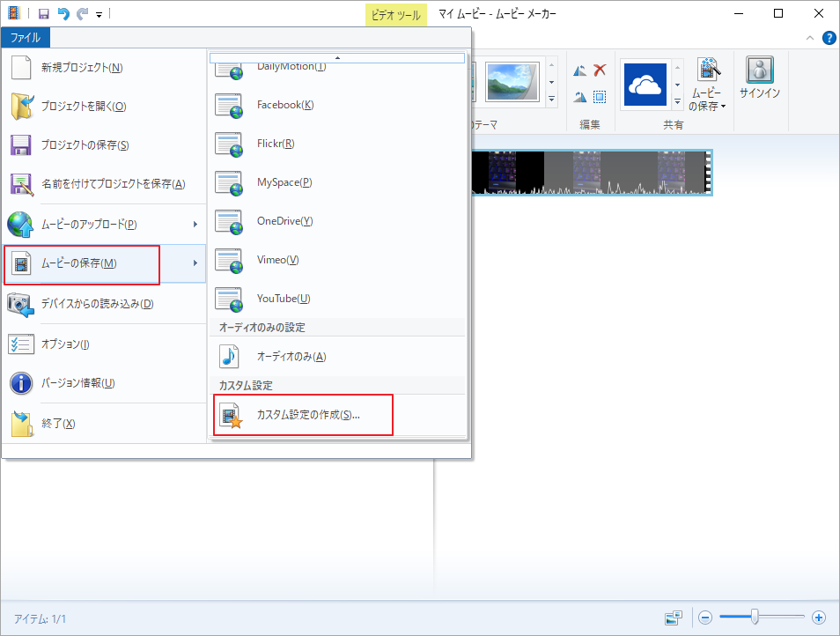Click the Redo arrow in title bar
Image resolution: width=840 pixels, height=636 pixels.
coord(82,14)
